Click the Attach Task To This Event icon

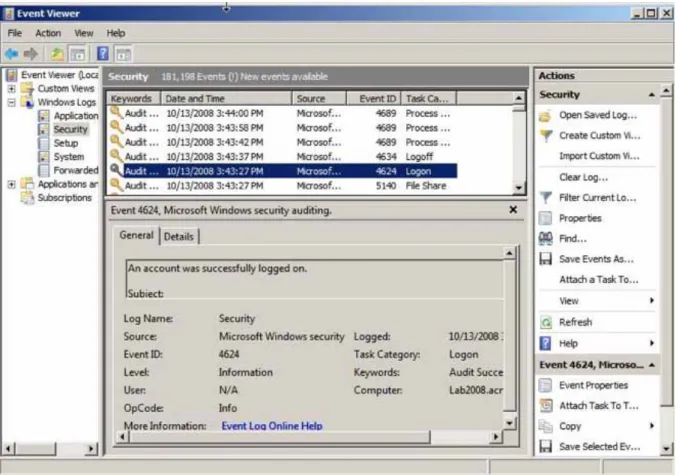click(x=546, y=406)
